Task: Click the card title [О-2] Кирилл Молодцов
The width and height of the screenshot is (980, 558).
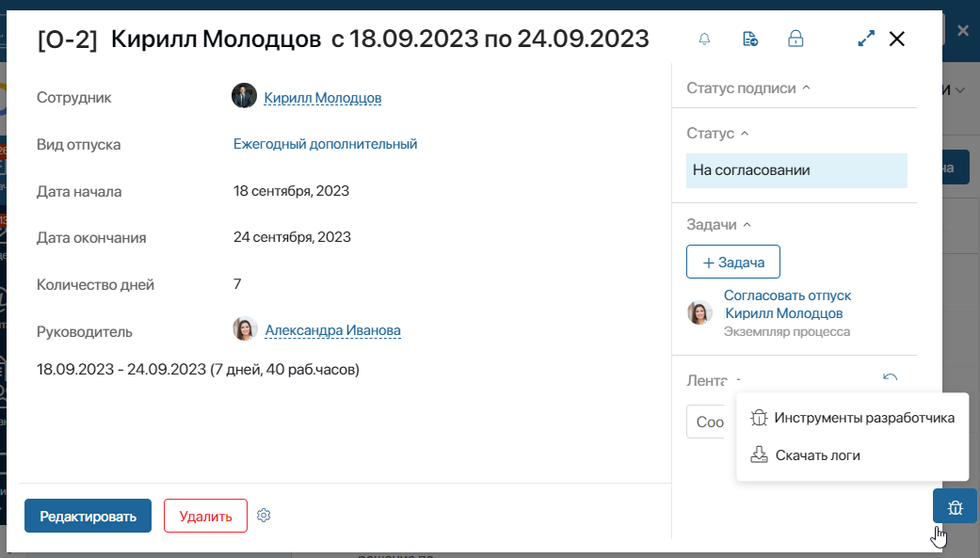Action: click(180, 39)
